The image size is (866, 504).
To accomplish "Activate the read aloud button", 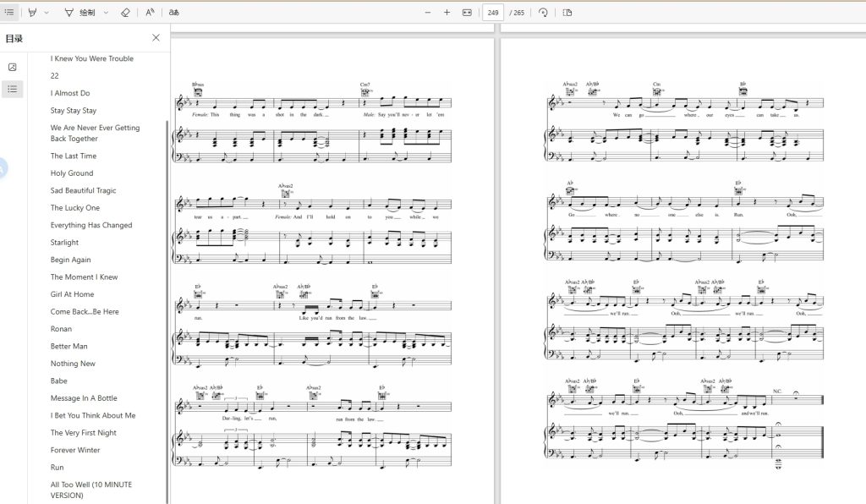I will [151, 12].
